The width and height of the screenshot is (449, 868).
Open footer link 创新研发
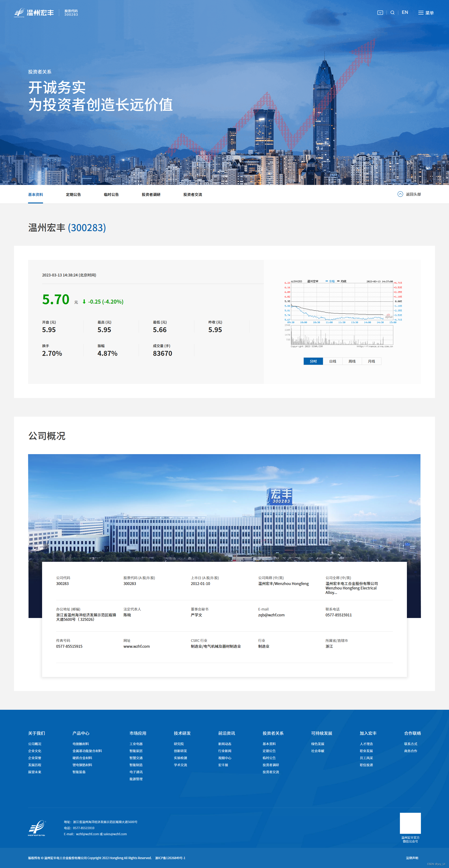point(180,751)
